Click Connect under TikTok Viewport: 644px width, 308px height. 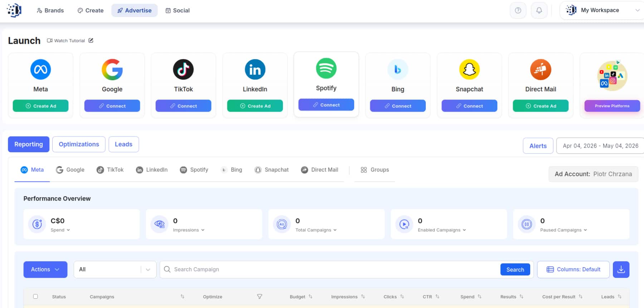(x=183, y=106)
